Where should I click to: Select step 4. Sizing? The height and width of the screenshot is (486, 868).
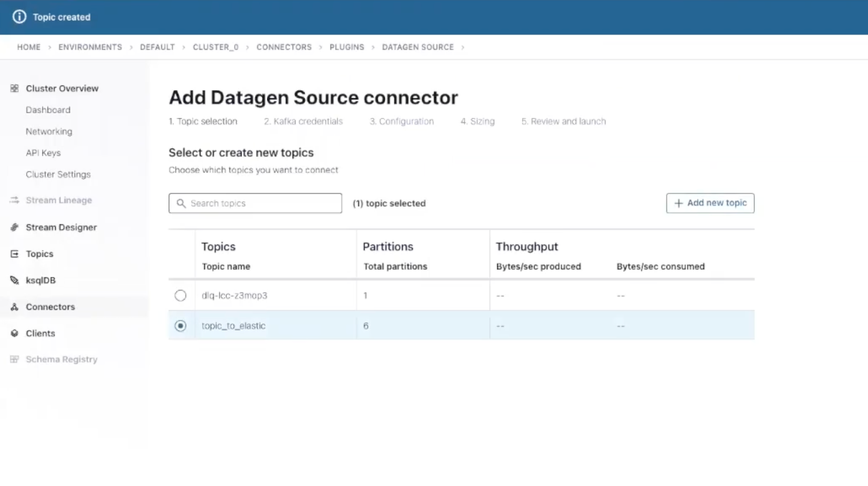pos(478,121)
